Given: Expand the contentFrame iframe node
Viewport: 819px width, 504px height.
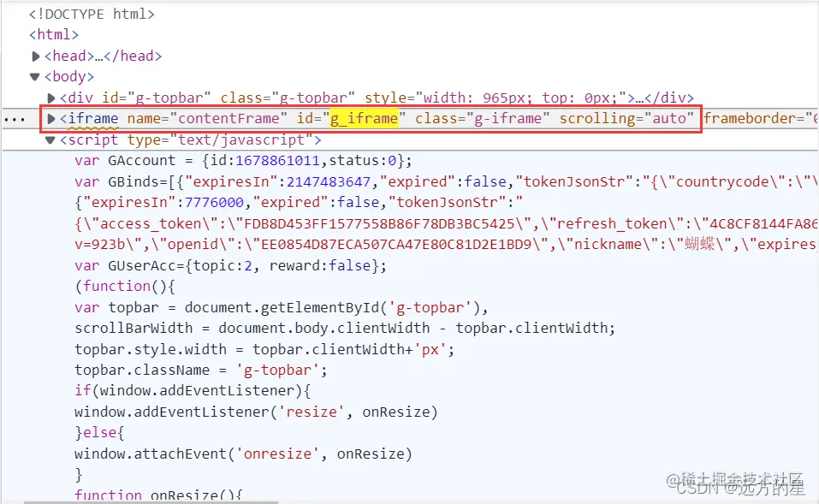Looking at the screenshot, I should (51, 119).
